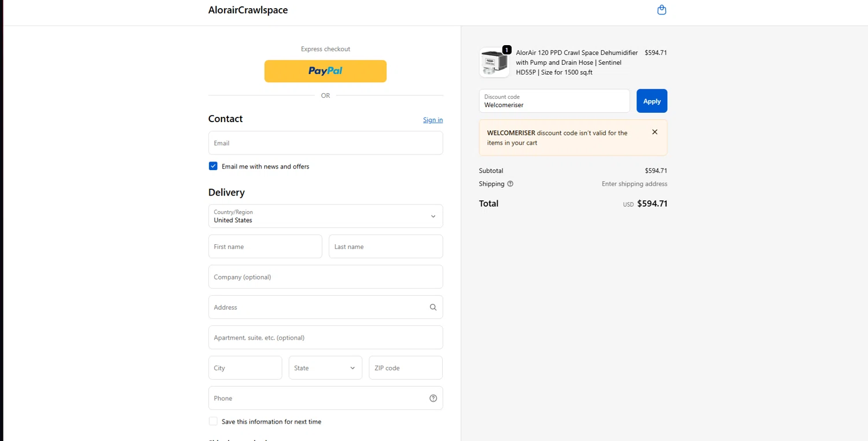868x441 pixels.
Task: Click the Address input field
Action: (x=326, y=307)
